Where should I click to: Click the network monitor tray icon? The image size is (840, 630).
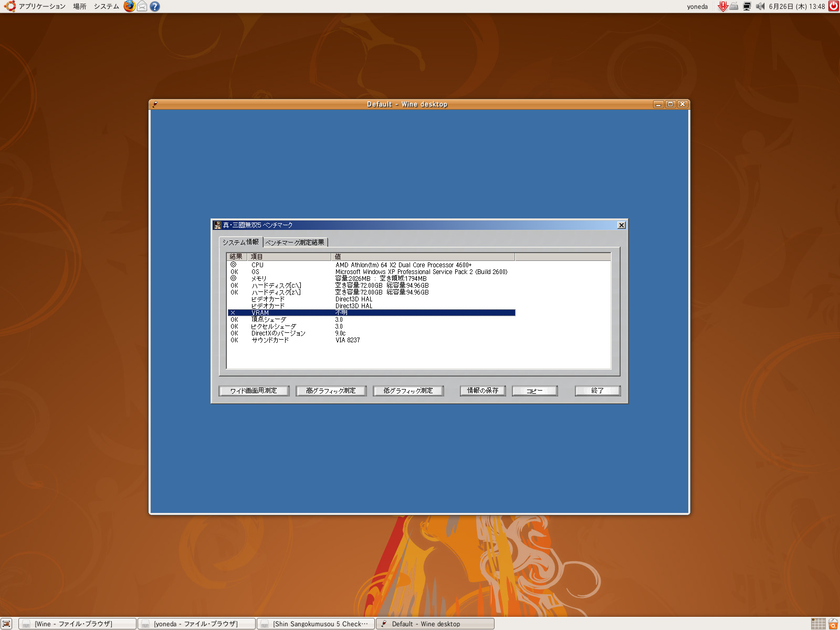[x=747, y=6]
